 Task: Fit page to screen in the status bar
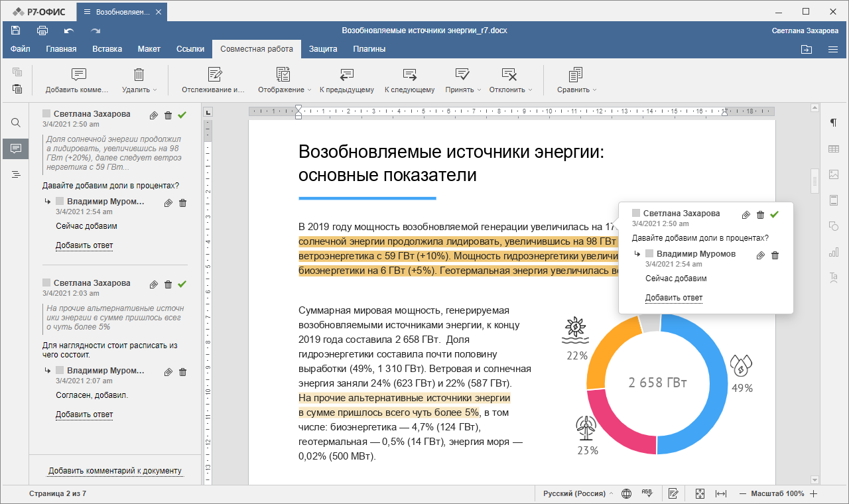[700, 493]
